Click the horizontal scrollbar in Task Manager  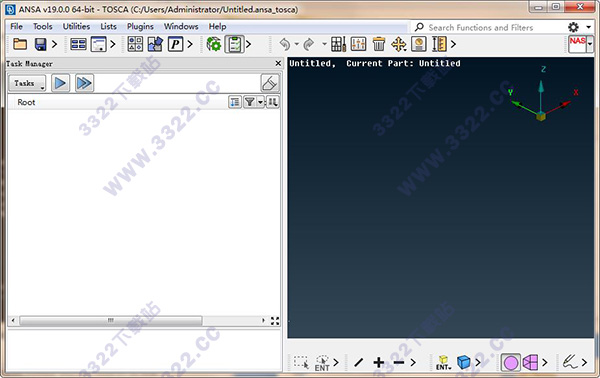point(111,321)
